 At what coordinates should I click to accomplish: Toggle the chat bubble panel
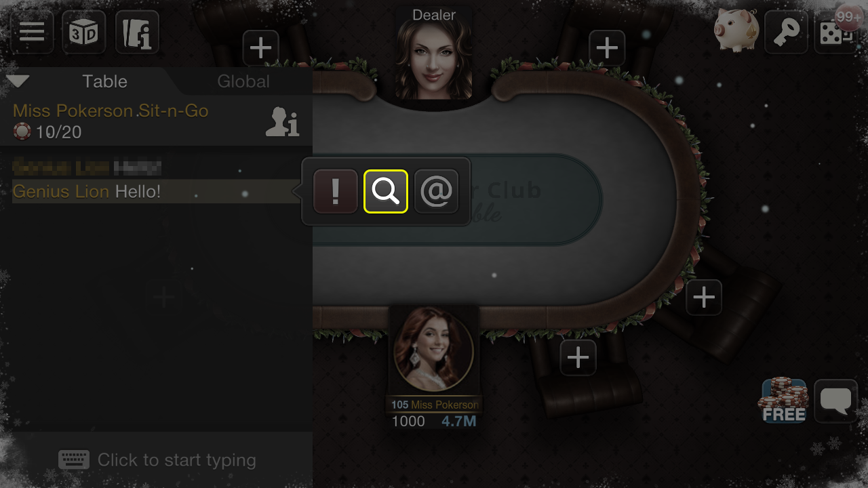tap(836, 401)
